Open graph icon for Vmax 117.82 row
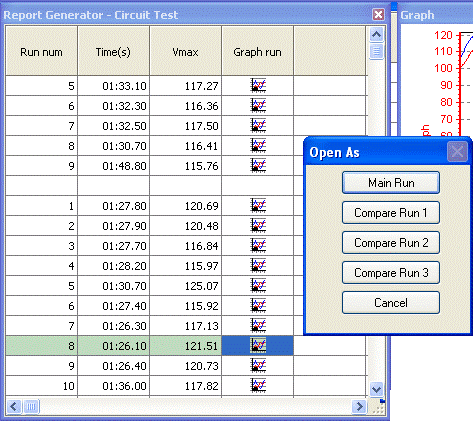 258,385
